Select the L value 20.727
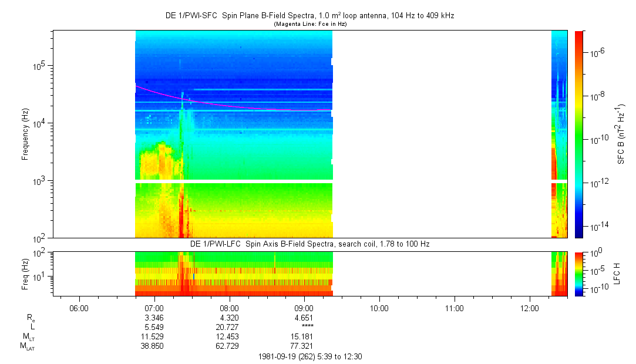 point(229,326)
